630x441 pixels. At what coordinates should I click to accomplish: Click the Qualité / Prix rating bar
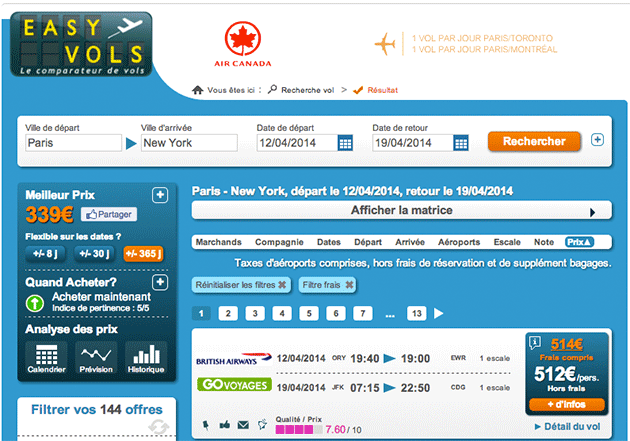coord(299,430)
